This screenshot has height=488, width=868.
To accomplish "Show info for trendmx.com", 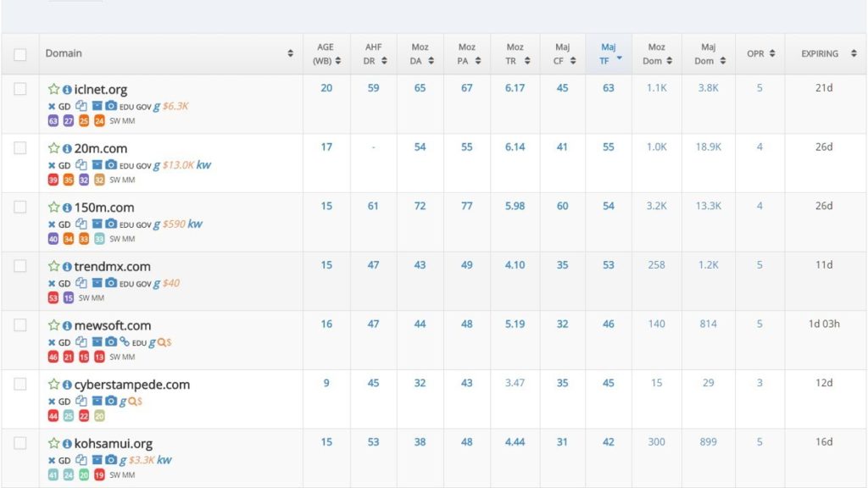I will tap(67, 267).
